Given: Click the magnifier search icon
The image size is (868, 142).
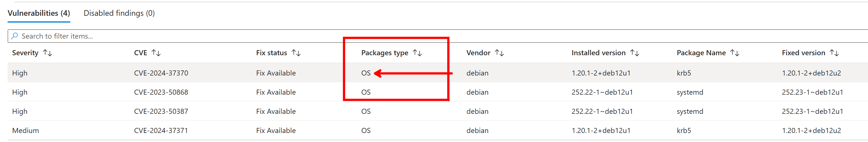Looking at the screenshot, I should (x=15, y=36).
